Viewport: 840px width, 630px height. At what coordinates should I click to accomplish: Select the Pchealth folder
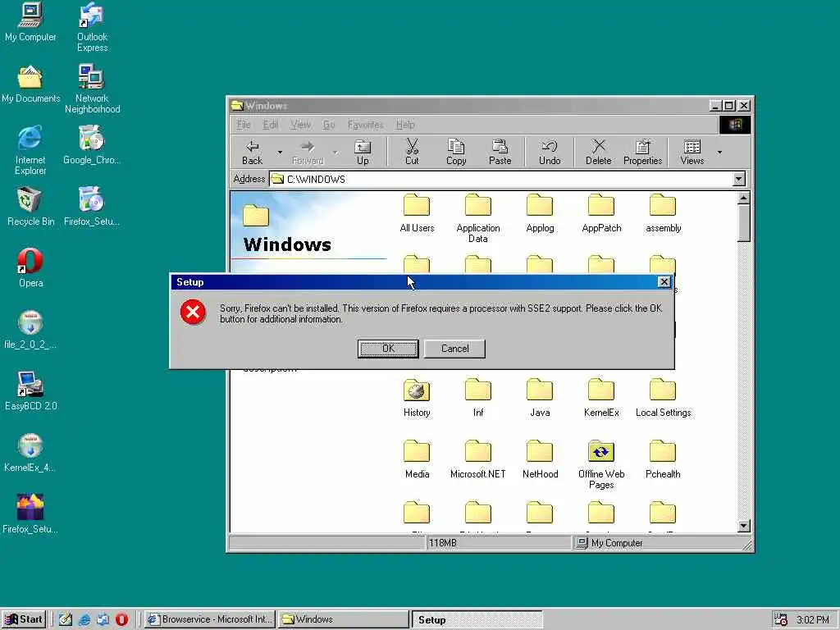click(x=663, y=459)
